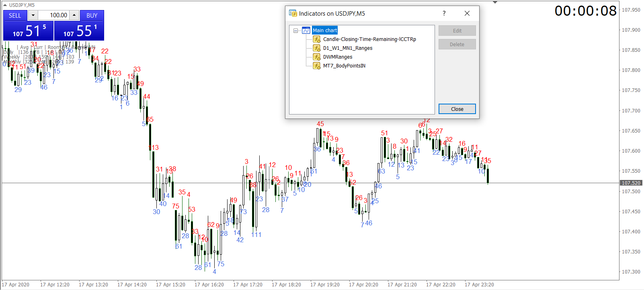Click the Close button in Indicators dialog
The height and width of the screenshot is (290, 644).
pos(457,109)
